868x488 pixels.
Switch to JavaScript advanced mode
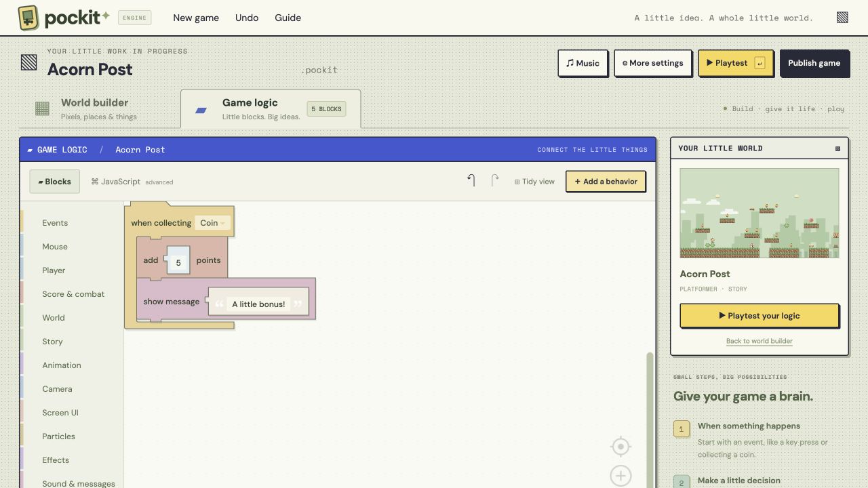click(132, 182)
